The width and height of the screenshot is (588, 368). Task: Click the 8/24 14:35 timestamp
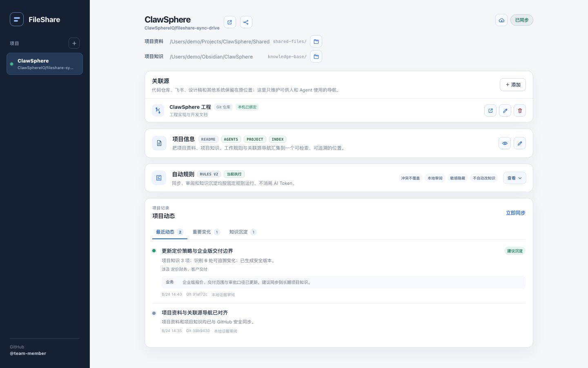[x=171, y=331]
